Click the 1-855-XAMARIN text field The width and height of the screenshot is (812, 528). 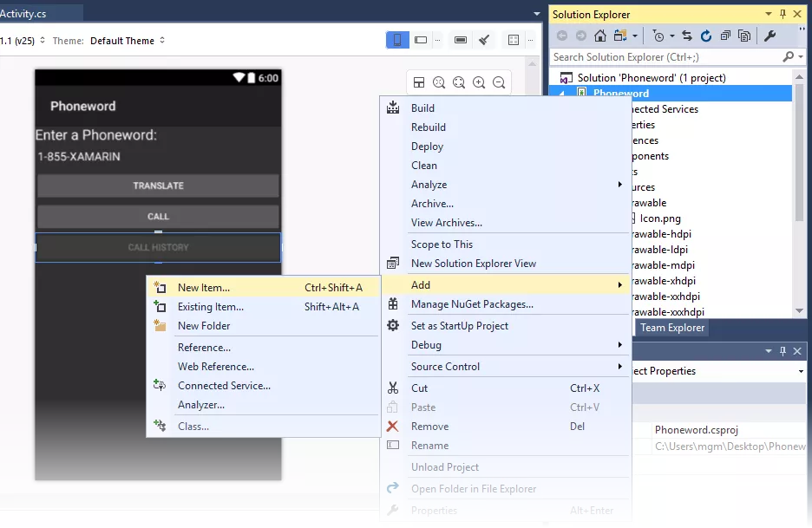[158, 157]
